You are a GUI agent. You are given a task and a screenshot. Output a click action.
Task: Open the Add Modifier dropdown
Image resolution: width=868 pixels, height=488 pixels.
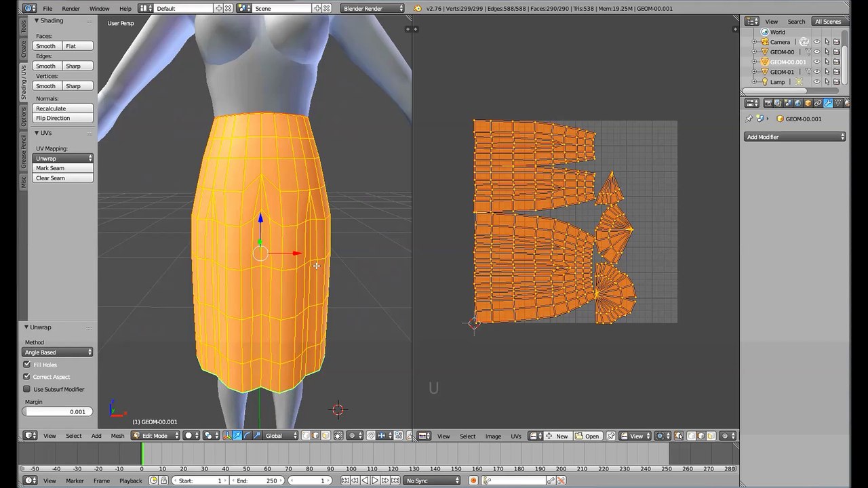tap(795, 137)
